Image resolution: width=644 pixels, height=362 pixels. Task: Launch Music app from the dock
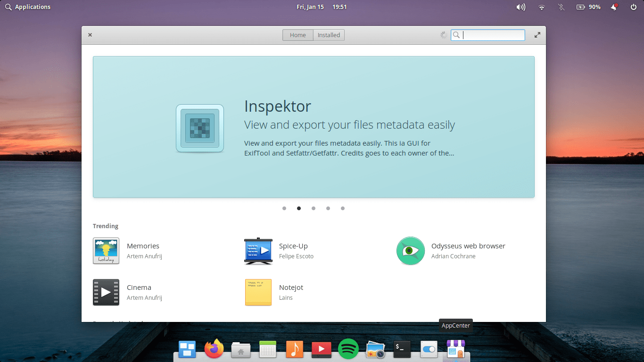(x=295, y=349)
